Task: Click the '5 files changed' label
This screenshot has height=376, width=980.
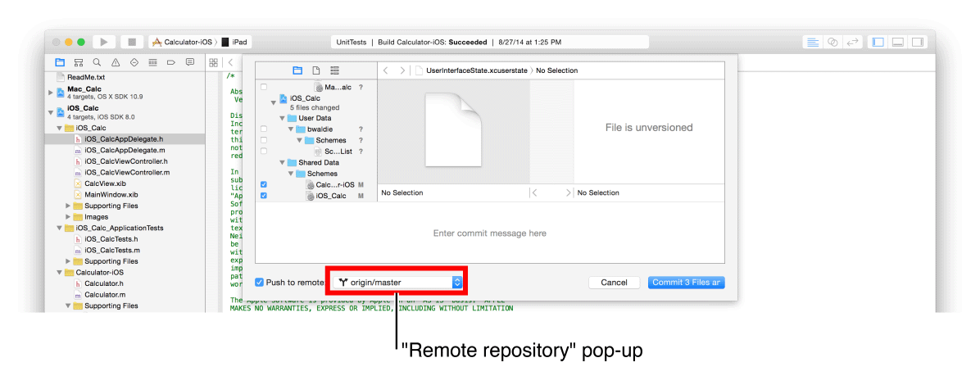Action: click(x=315, y=107)
